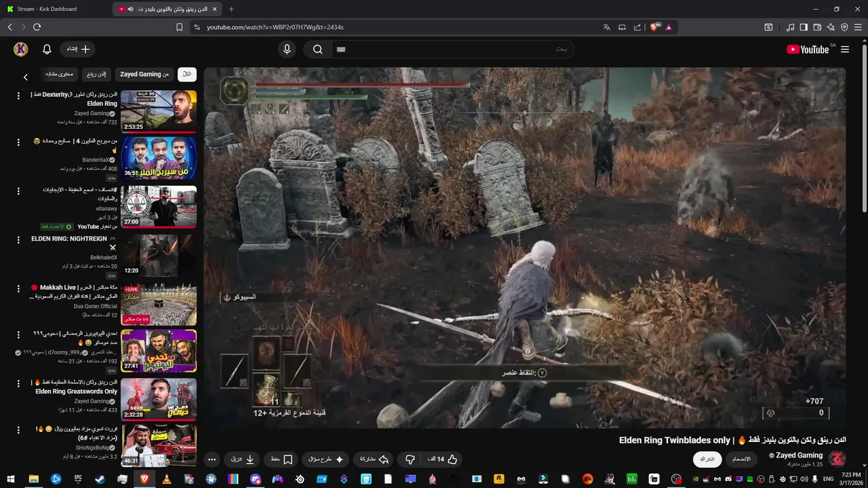Image resolution: width=868 pixels, height=488 pixels.
Task: Open options menu for Makkah Live video
Action: (18, 289)
